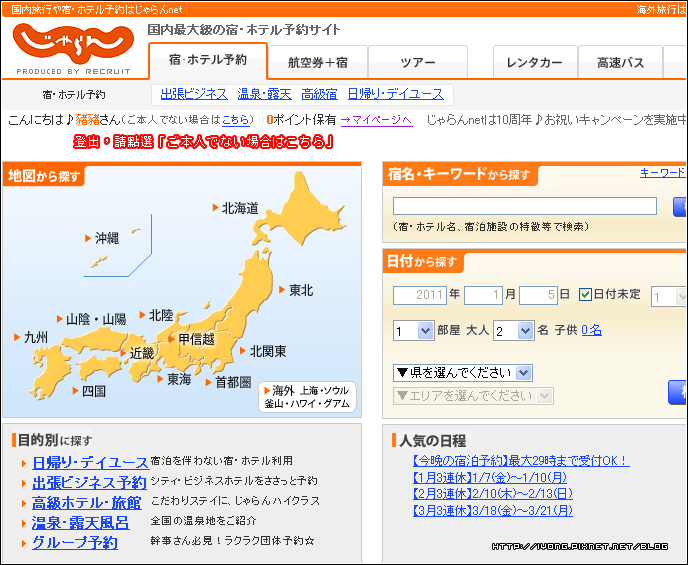The image size is (688, 565).
Task: Open 出張ビジネス予約 link
Action: [89, 483]
